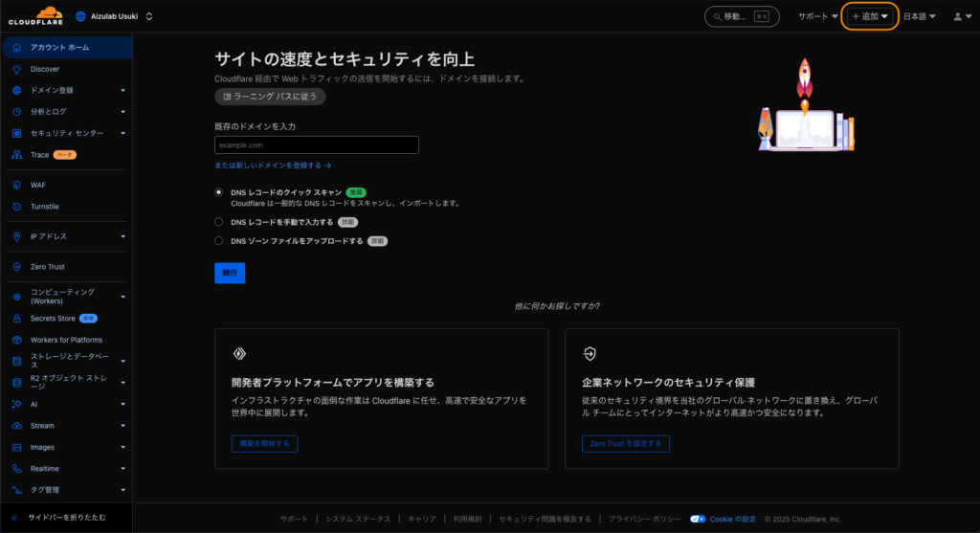980x533 pixels.
Task: Click または新しいドメインを登録する link
Action: pos(273,166)
